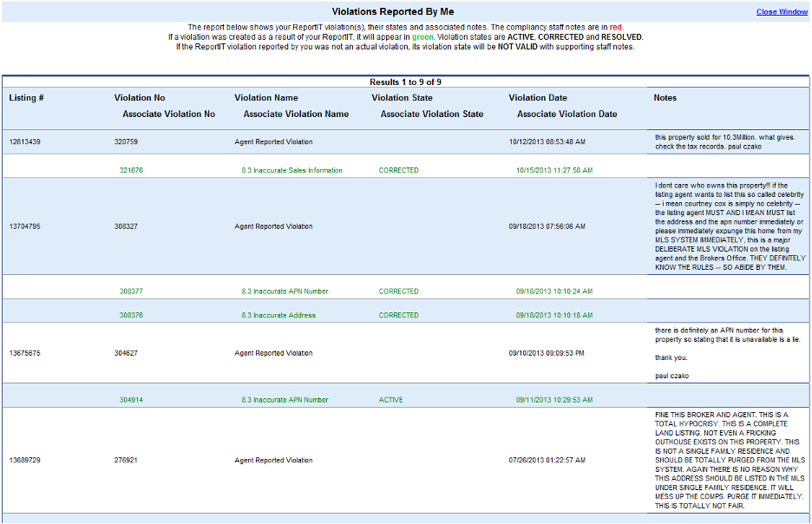Click associate violation number 321676
Viewport: 812px width, 524px height.
point(131,171)
